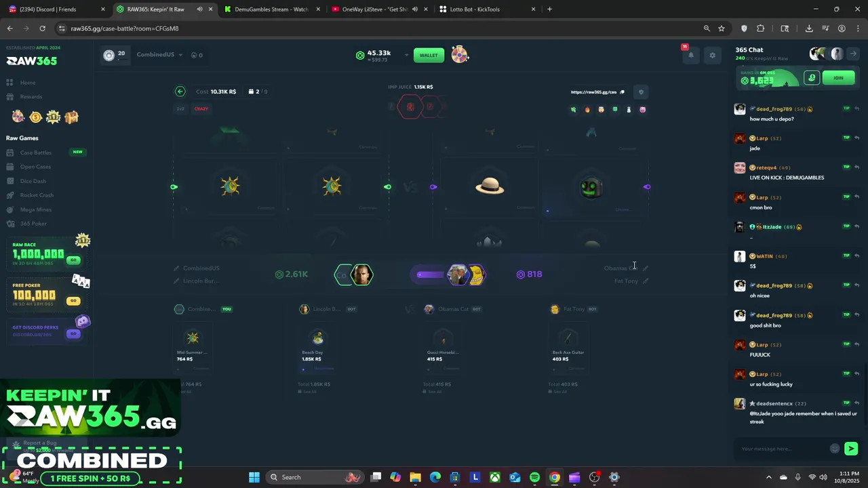Click the level 20 badge in header
Image resolution: width=868 pixels, height=488 pixels.
pos(114,55)
